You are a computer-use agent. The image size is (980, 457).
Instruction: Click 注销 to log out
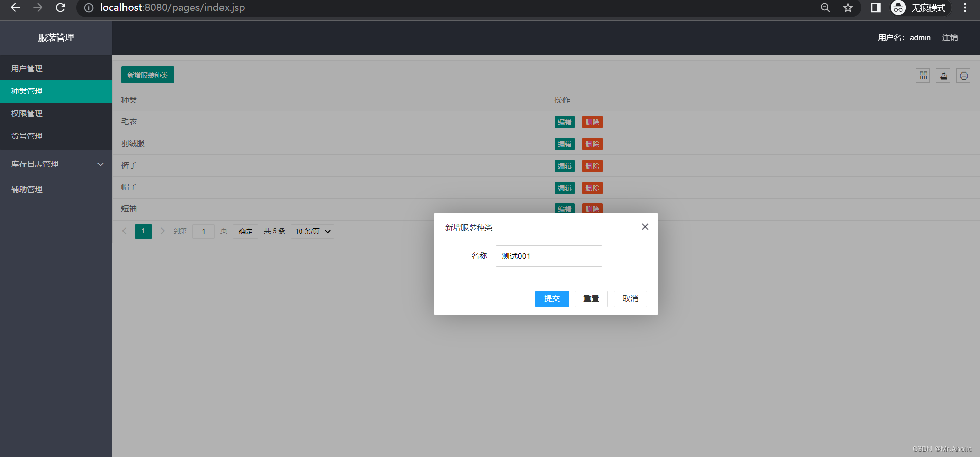[x=950, y=38]
